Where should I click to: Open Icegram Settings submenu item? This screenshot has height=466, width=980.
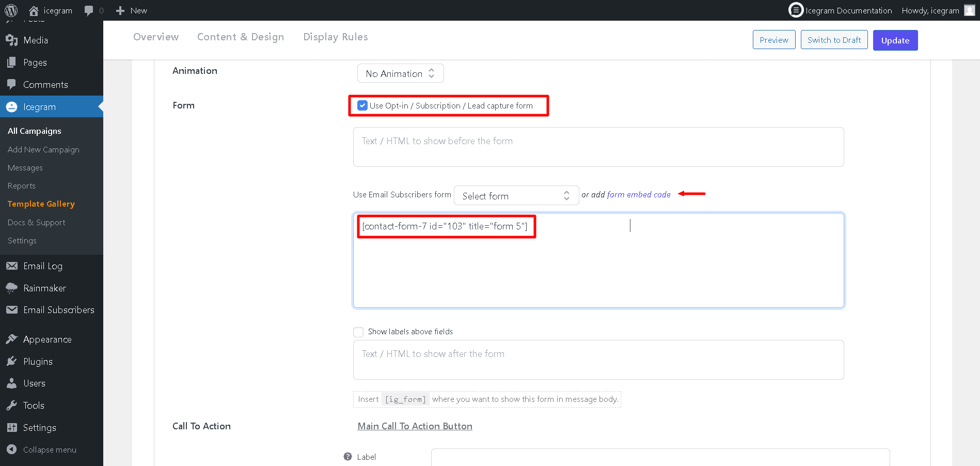pyautogui.click(x=22, y=241)
